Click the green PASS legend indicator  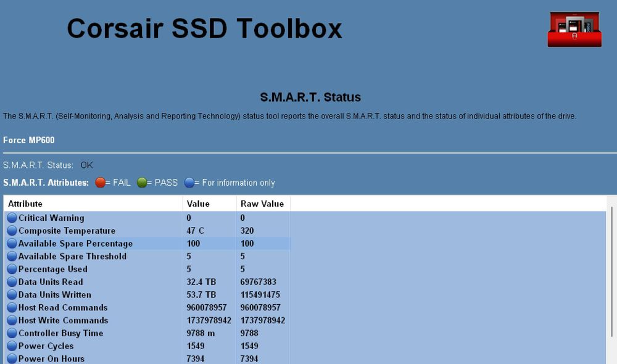[142, 182]
